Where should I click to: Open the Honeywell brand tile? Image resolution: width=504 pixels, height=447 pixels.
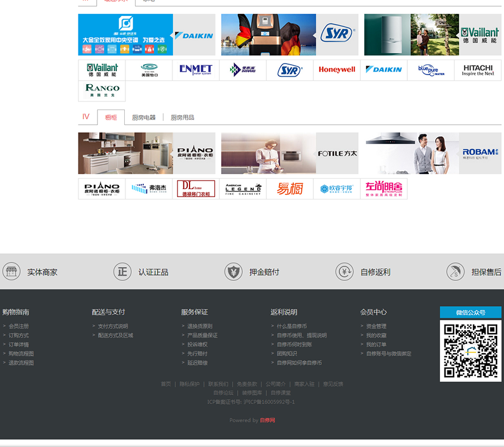337,70
